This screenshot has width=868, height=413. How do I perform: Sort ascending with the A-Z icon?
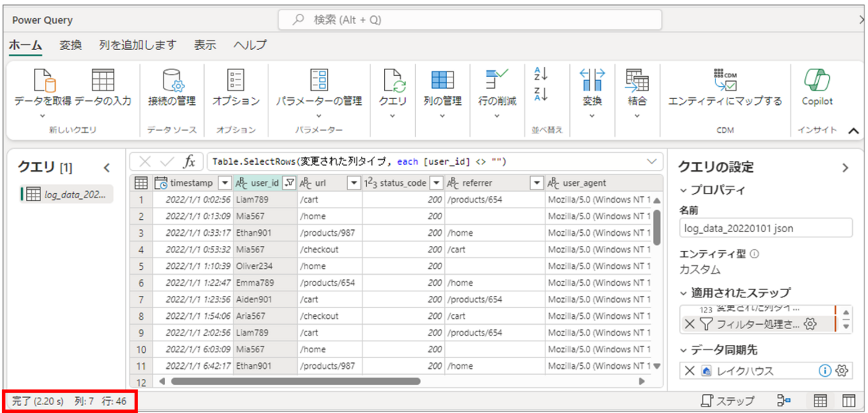541,74
